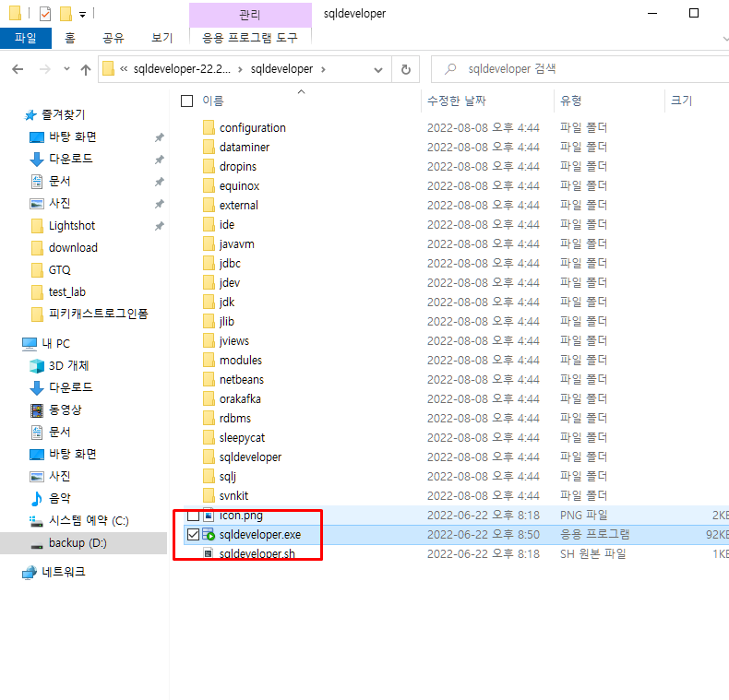Open 다운로드 under 즐겨찾기
The height and width of the screenshot is (700, 729).
(71, 159)
